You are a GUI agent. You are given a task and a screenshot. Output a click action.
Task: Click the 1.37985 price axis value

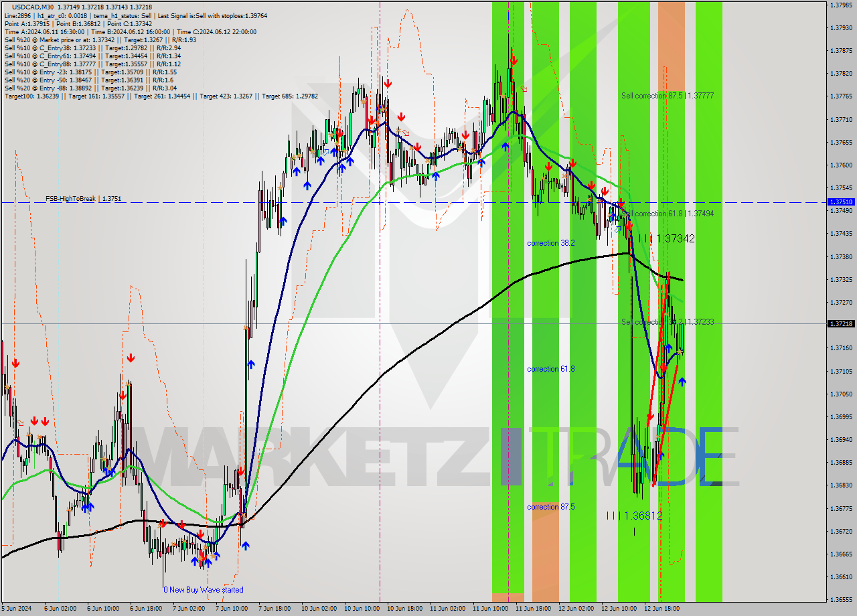842,5
